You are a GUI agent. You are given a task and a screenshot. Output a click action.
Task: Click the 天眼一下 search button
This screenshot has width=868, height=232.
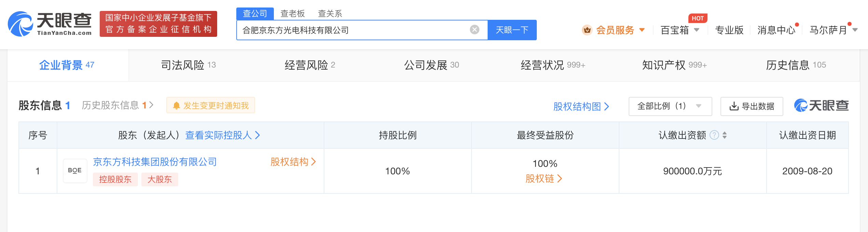coord(512,30)
